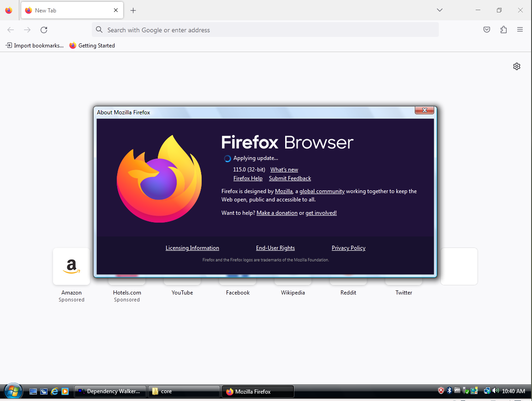The height and width of the screenshot is (401, 532).
Task: Click the Mozilla Firefox taskbar button
Action: pos(257,391)
